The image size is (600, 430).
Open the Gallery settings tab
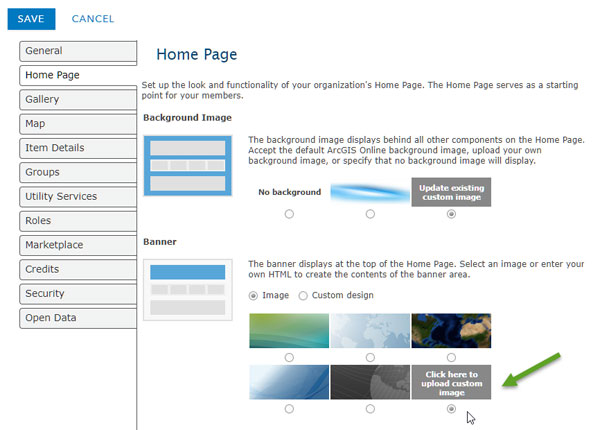click(x=78, y=99)
